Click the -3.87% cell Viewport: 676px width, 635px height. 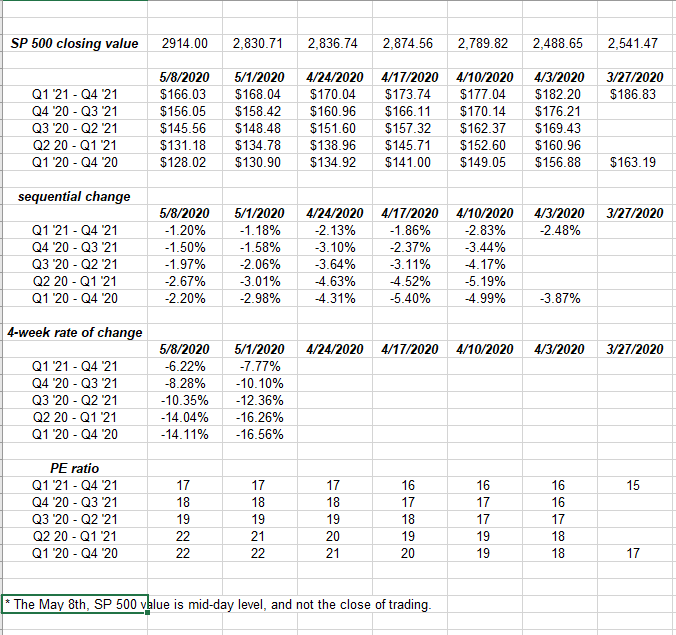click(x=560, y=299)
